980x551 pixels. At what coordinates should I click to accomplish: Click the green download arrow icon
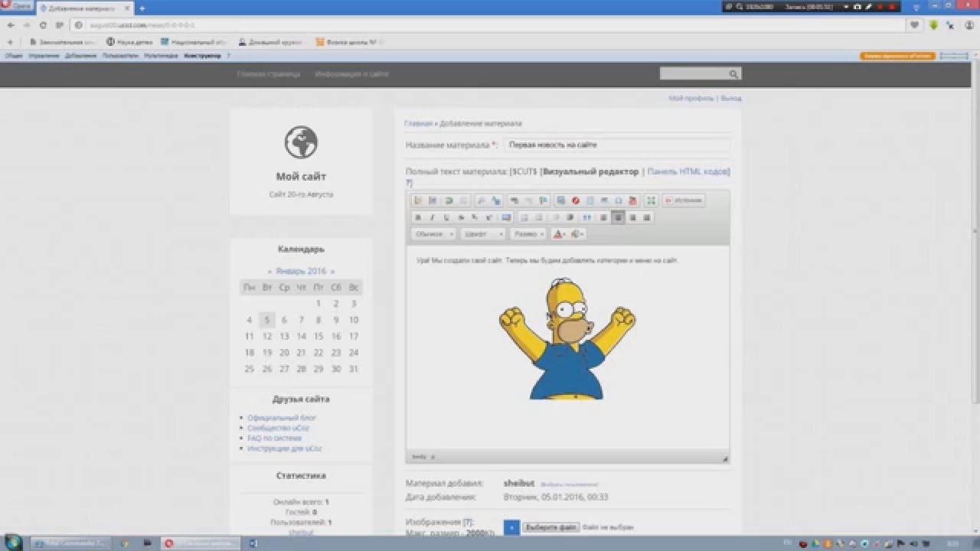(934, 24)
